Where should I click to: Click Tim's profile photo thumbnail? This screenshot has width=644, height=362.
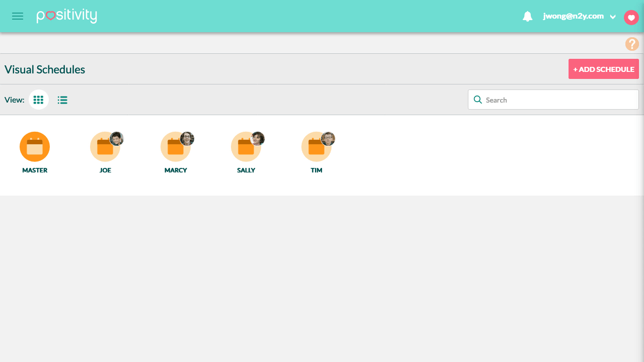[328, 139]
